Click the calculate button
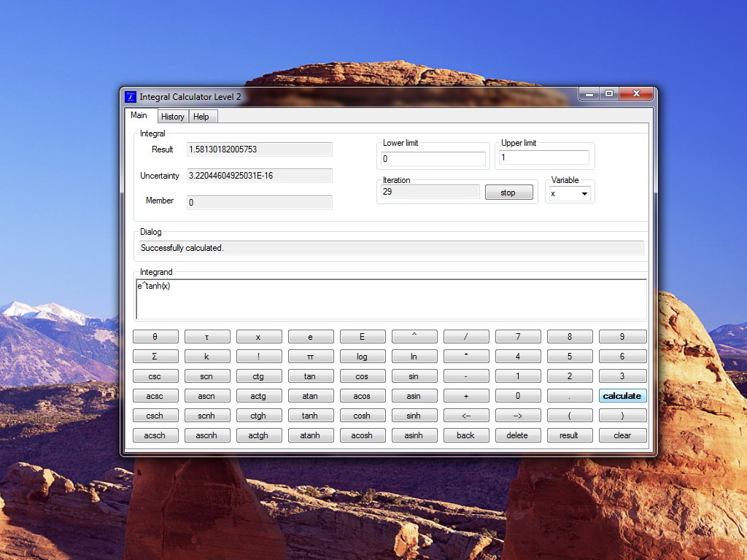Viewport: 747px width, 560px height. [x=623, y=396]
